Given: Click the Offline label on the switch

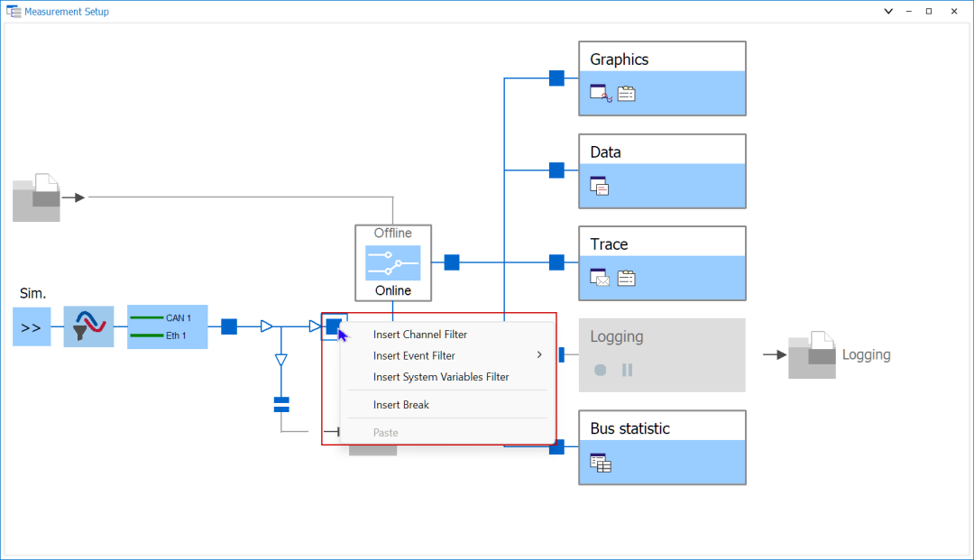Looking at the screenshot, I should click(392, 233).
